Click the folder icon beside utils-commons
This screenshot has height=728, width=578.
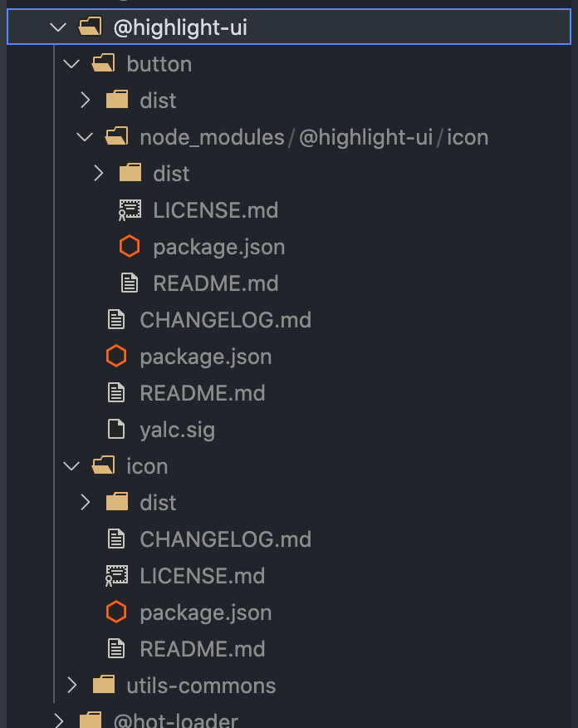pos(103,685)
